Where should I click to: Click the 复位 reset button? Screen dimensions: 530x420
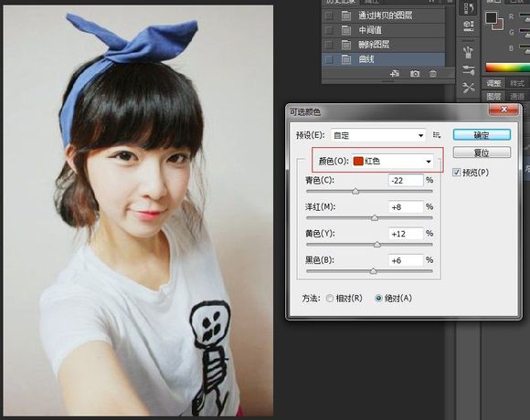click(482, 152)
